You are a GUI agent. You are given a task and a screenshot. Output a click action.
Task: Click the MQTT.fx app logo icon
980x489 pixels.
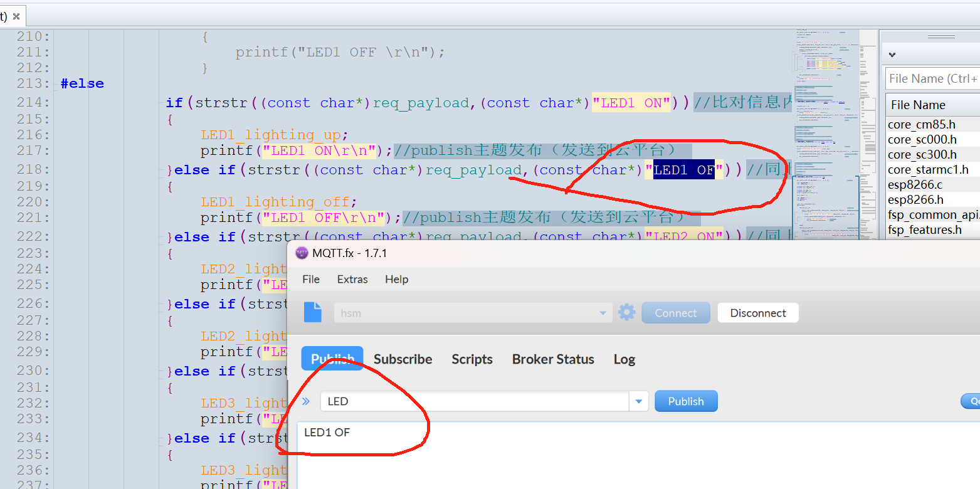coord(302,253)
